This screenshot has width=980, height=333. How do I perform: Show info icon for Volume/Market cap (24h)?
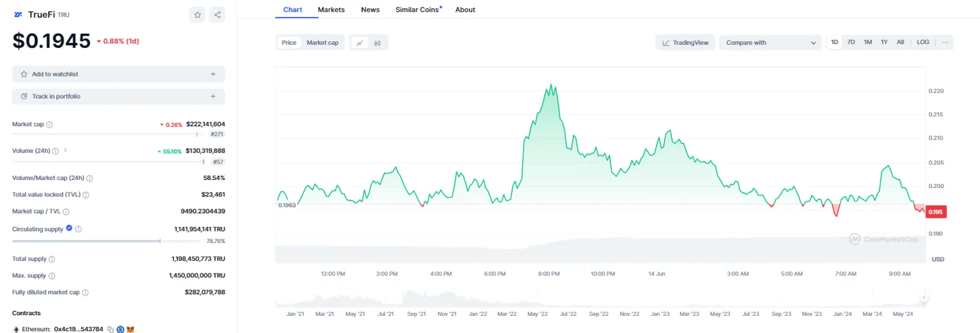pos(89,178)
